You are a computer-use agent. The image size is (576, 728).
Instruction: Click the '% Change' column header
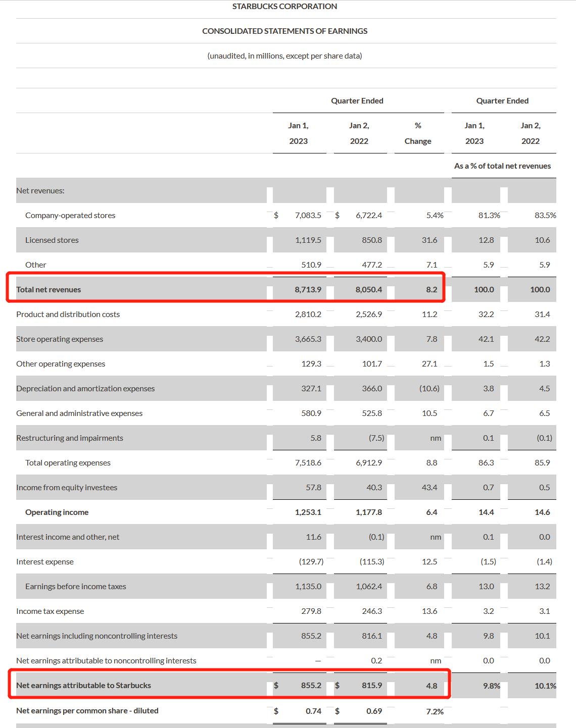click(x=418, y=133)
